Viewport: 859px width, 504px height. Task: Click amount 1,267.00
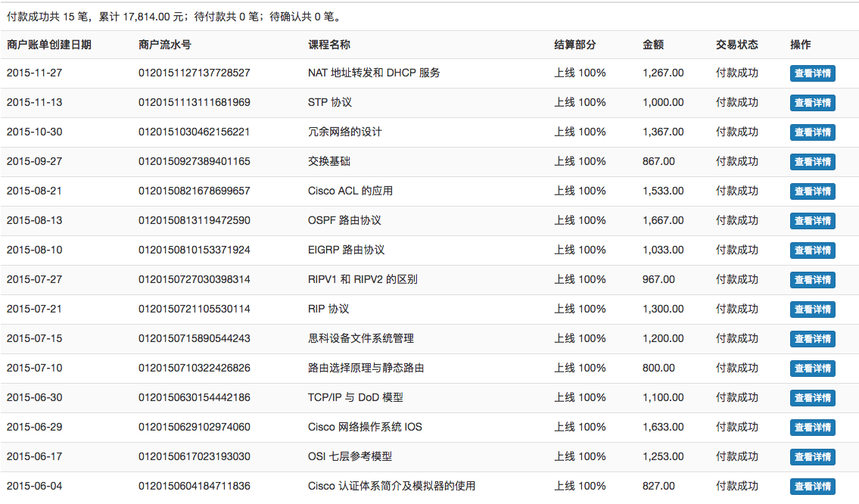664,73
